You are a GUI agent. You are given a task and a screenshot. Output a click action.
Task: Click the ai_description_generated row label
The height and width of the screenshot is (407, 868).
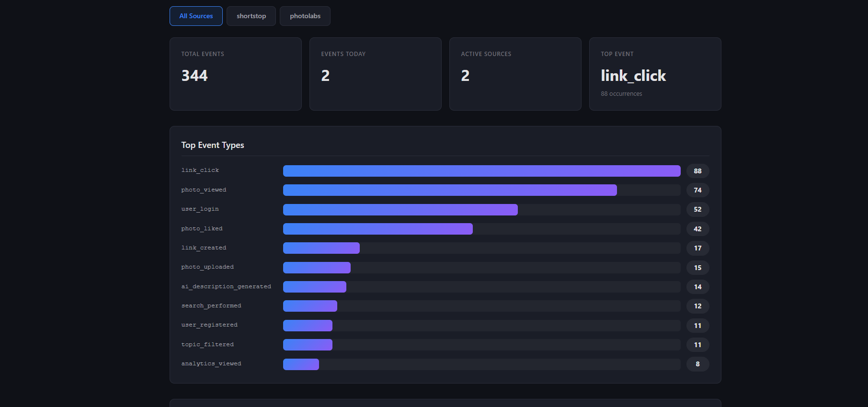[226, 287]
